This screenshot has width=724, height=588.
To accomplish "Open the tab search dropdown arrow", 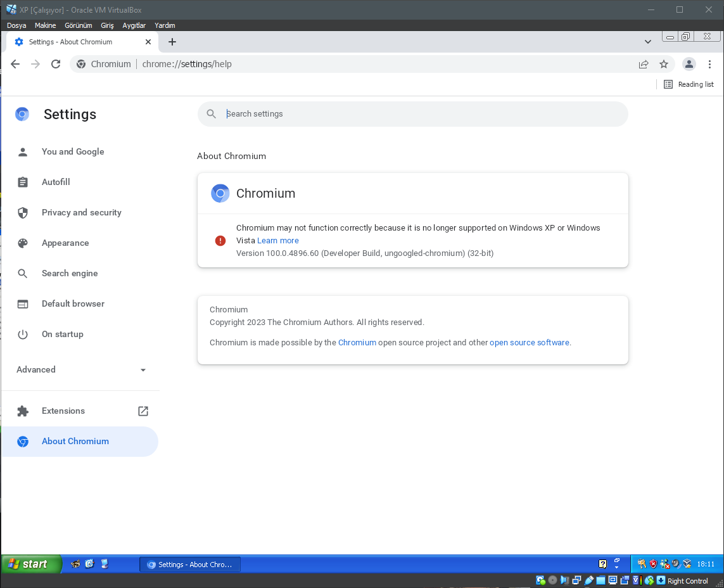I will [x=648, y=42].
